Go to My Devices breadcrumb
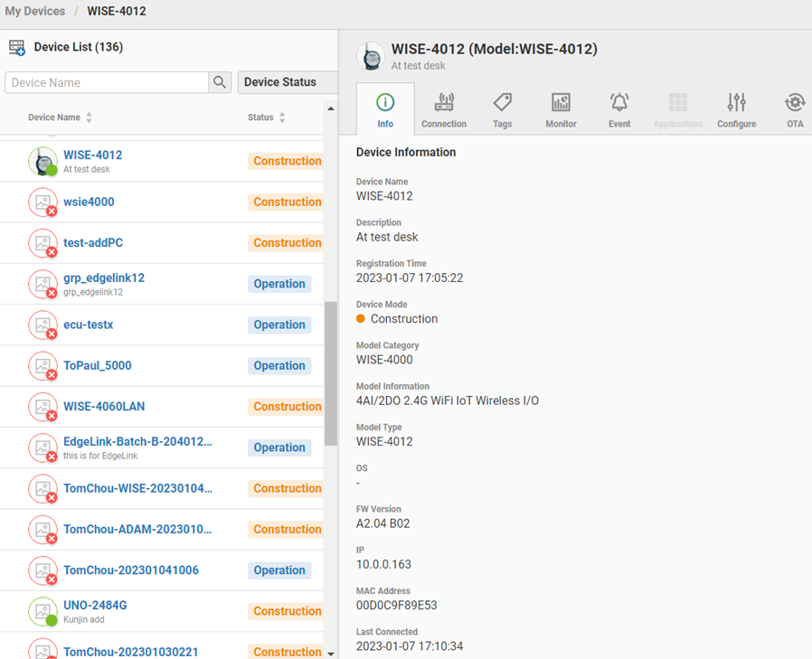 click(35, 12)
